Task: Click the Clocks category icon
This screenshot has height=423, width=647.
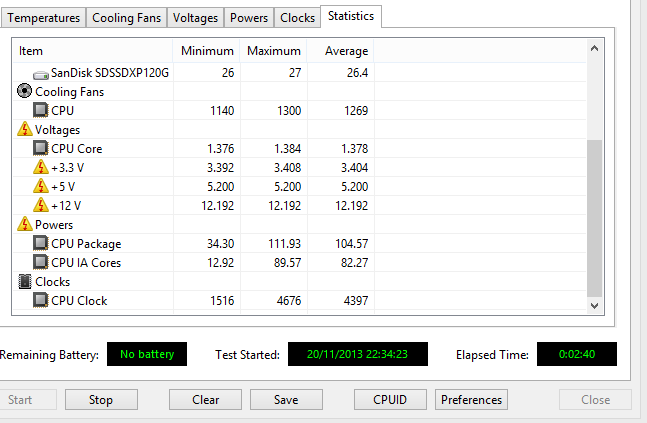Action: pyautogui.click(x=25, y=282)
